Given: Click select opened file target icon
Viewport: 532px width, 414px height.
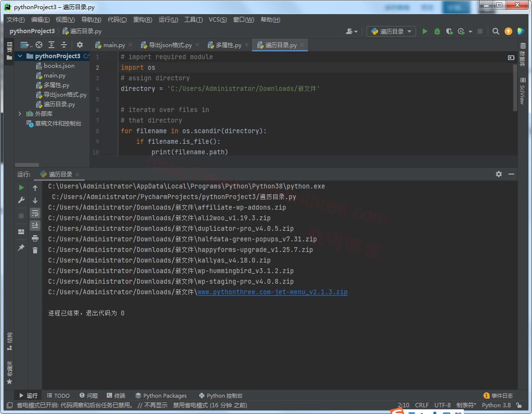Looking at the screenshot, I should coord(39,45).
